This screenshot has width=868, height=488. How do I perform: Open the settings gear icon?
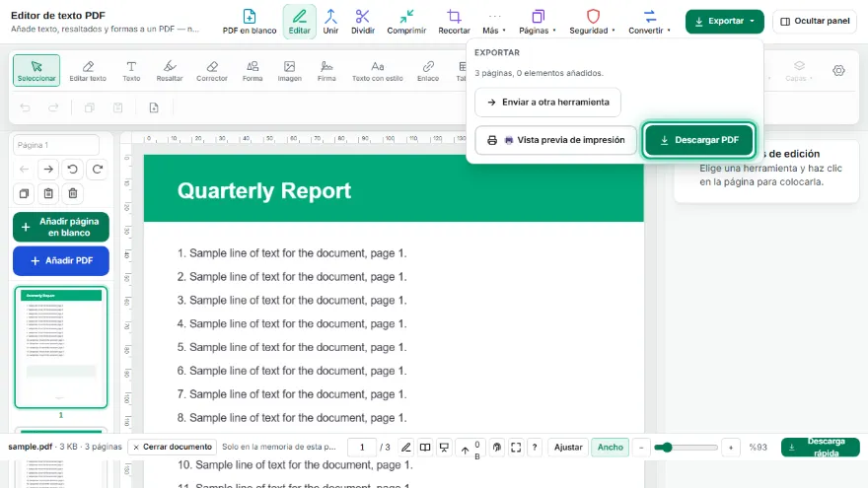838,71
